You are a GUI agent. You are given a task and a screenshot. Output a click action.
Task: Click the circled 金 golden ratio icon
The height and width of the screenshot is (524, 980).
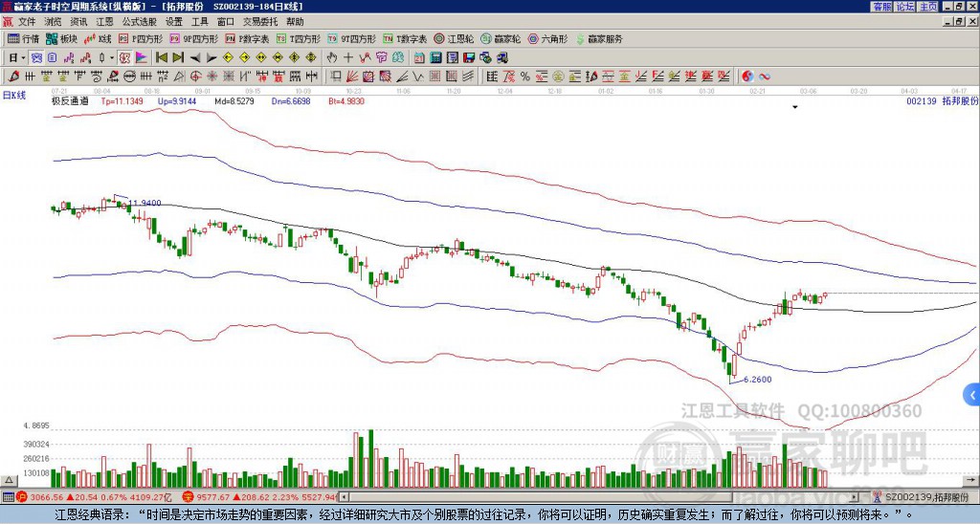(x=557, y=76)
